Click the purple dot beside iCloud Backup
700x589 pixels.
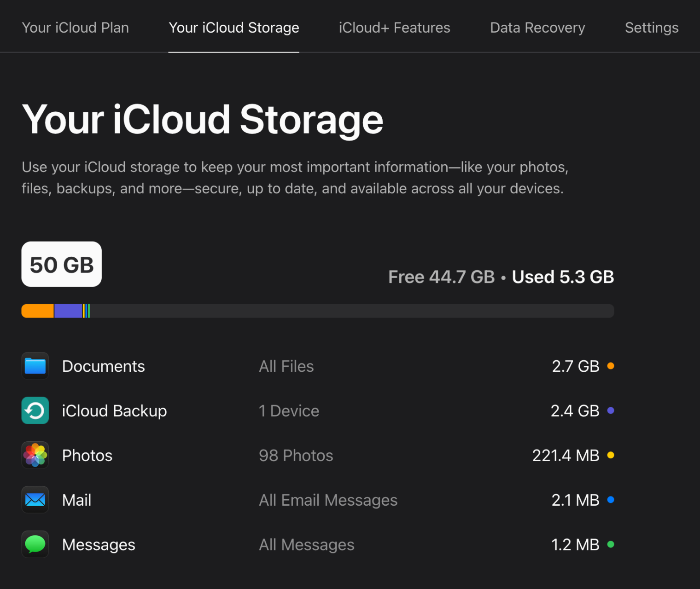(611, 410)
